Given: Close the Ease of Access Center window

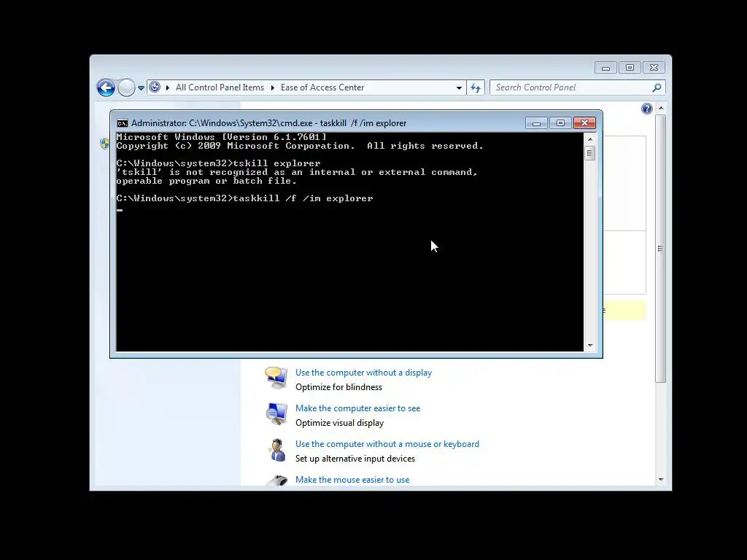Looking at the screenshot, I should [654, 68].
